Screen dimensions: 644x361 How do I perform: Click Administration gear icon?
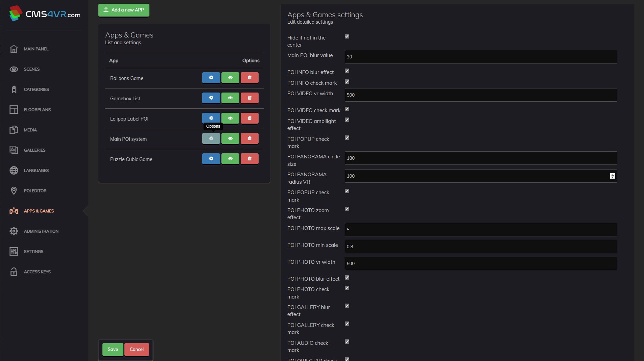[14, 231]
